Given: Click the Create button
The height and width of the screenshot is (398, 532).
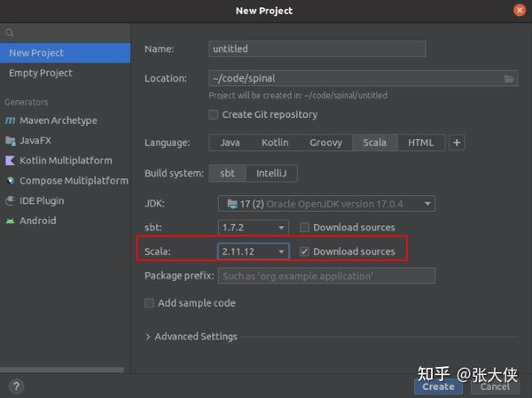Looking at the screenshot, I should [x=438, y=386].
